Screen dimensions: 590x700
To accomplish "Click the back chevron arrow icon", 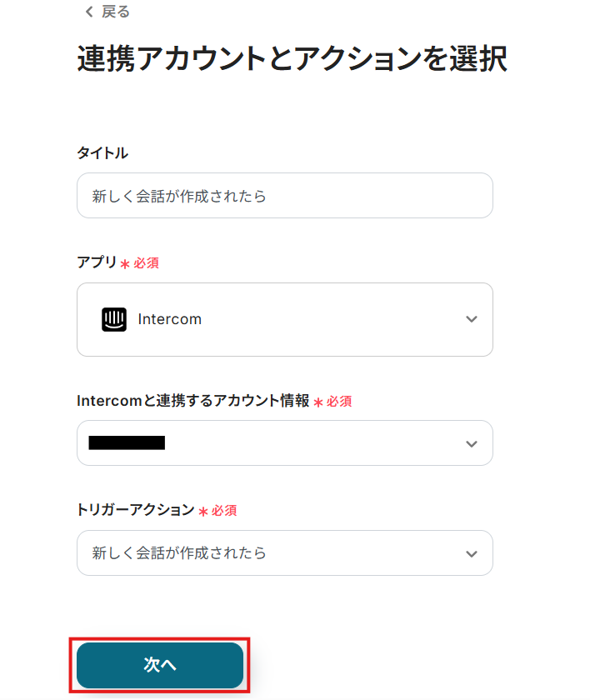I will (89, 12).
